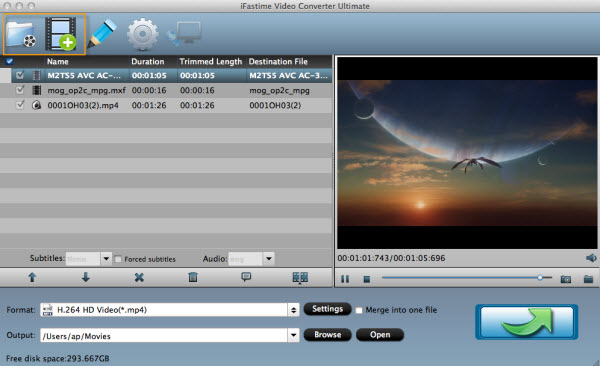The width and height of the screenshot is (600, 366).
Task: Toggle the Forced subtitles checkbox
Action: coord(118,259)
